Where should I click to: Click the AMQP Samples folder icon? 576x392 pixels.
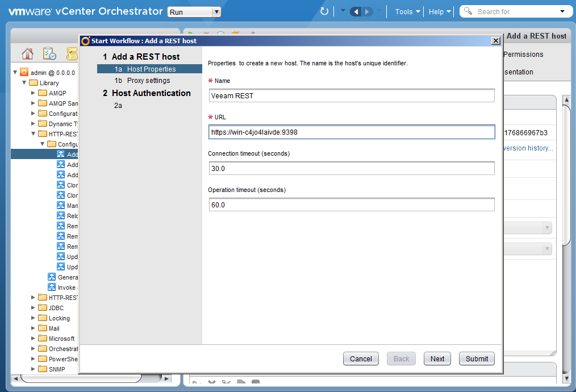43,103
